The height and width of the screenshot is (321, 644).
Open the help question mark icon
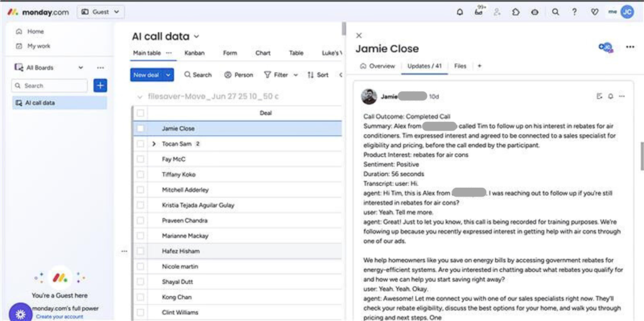(x=574, y=12)
